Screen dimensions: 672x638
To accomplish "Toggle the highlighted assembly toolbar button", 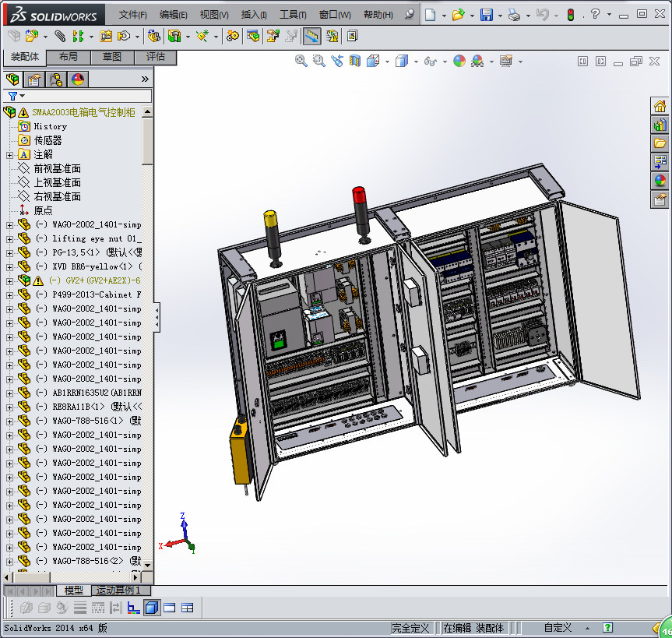I will click(x=311, y=36).
